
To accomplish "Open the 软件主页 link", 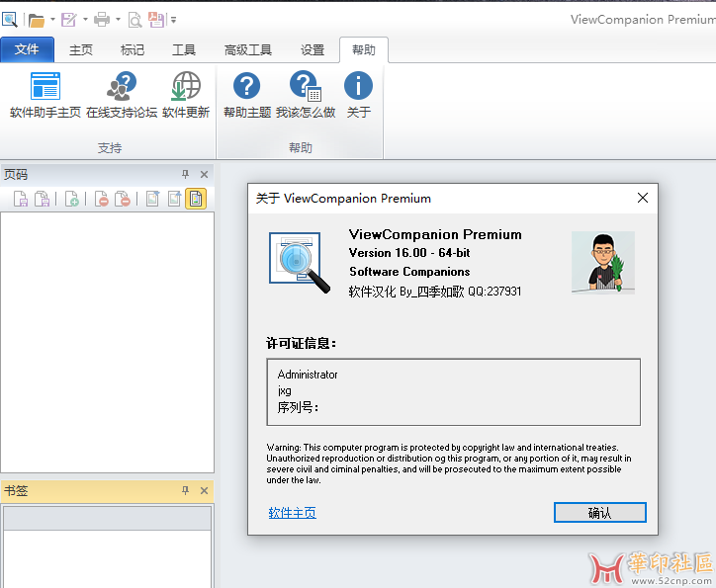I will (293, 513).
